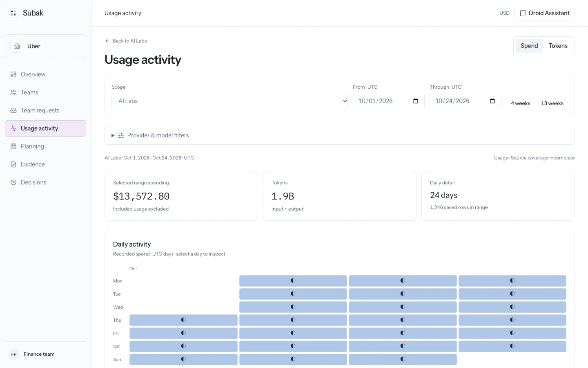Switch view to Spend

tap(529, 46)
